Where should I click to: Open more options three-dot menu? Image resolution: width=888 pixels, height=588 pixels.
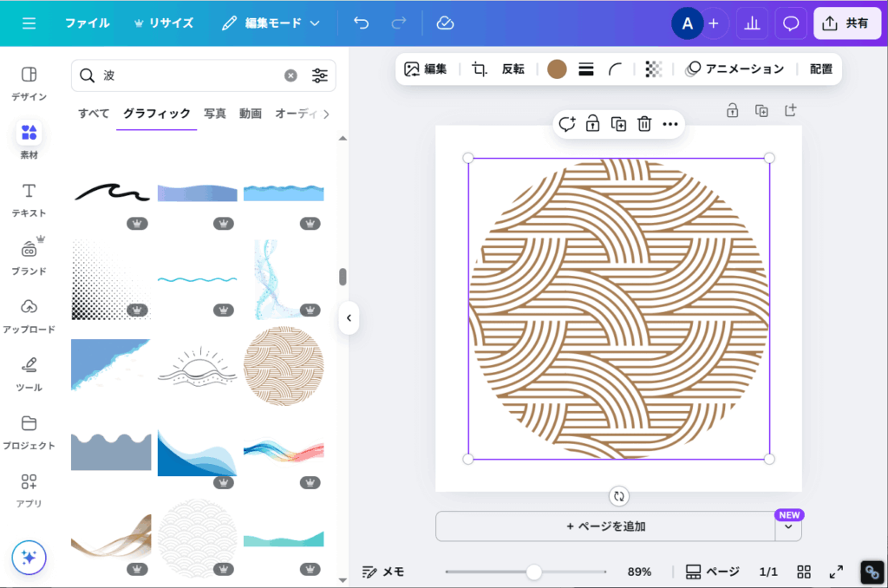point(670,124)
